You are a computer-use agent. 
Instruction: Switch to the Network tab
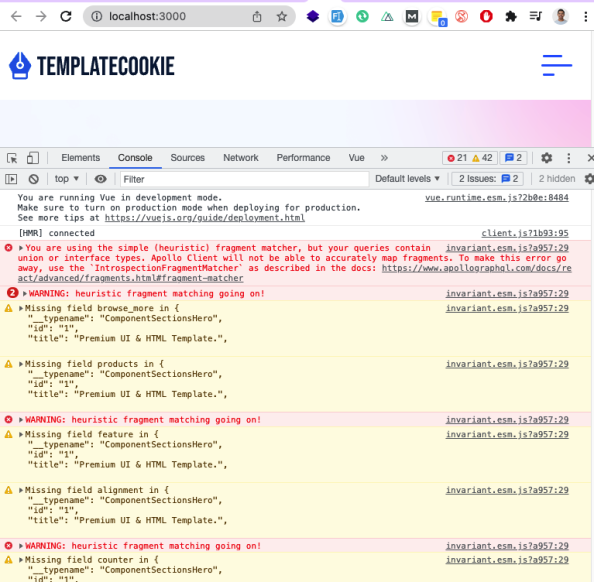[x=241, y=158]
